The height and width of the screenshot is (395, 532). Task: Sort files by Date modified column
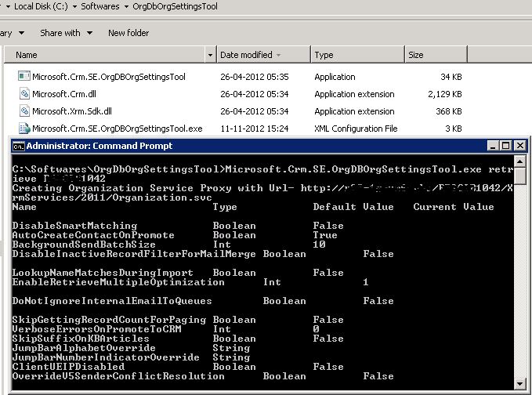click(246, 55)
